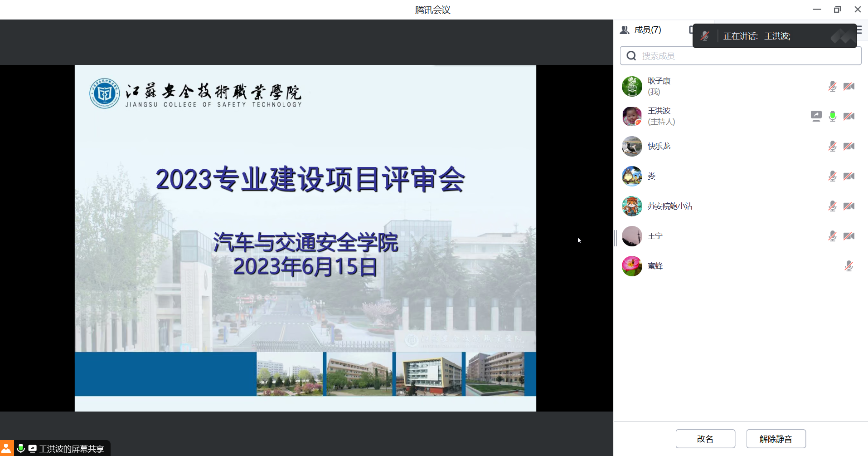
Task: Click the muted microphone icon for 王宁
Action: tap(832, 236)
